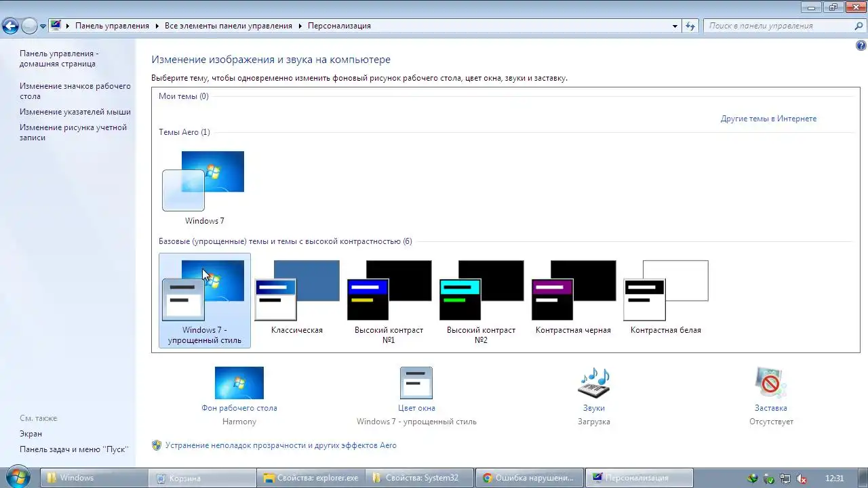This screenshot has width=868, height=488.
Task: Click the window color icon
Action: (x=416, y=383)
